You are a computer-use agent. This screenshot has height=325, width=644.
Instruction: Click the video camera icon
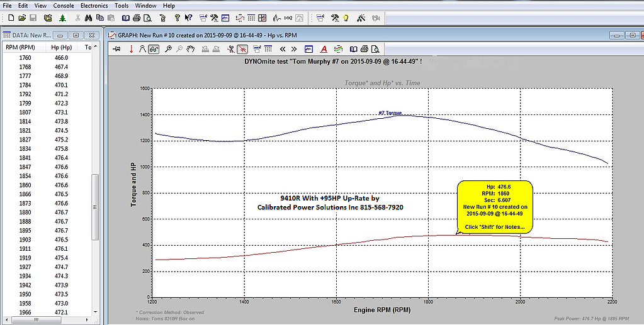coord(375,18)
